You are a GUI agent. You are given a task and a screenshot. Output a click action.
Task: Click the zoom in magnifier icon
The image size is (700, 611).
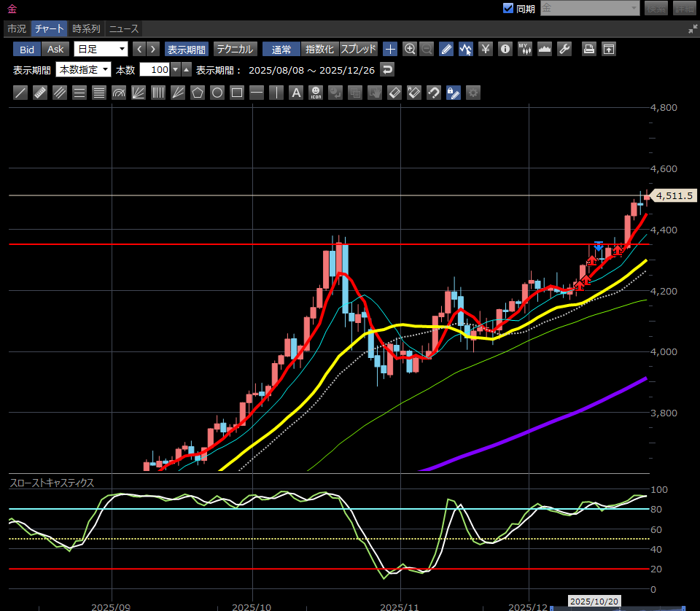[410, 49]
